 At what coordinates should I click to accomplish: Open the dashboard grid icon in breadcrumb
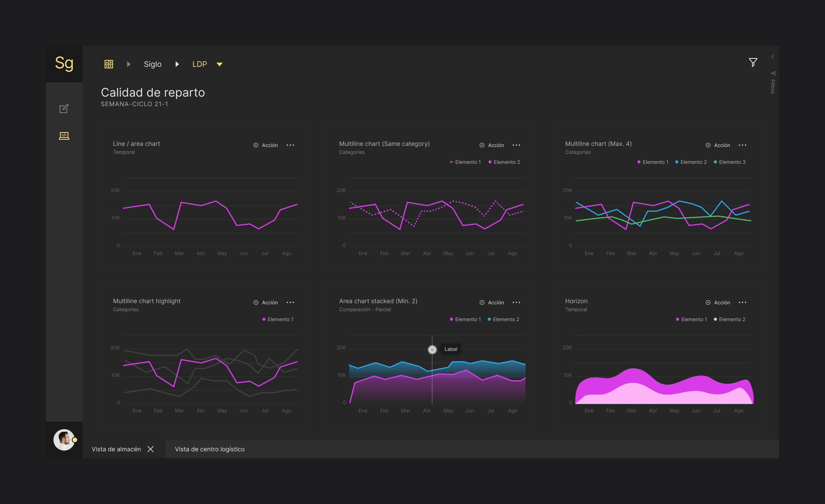coord(109,64)
